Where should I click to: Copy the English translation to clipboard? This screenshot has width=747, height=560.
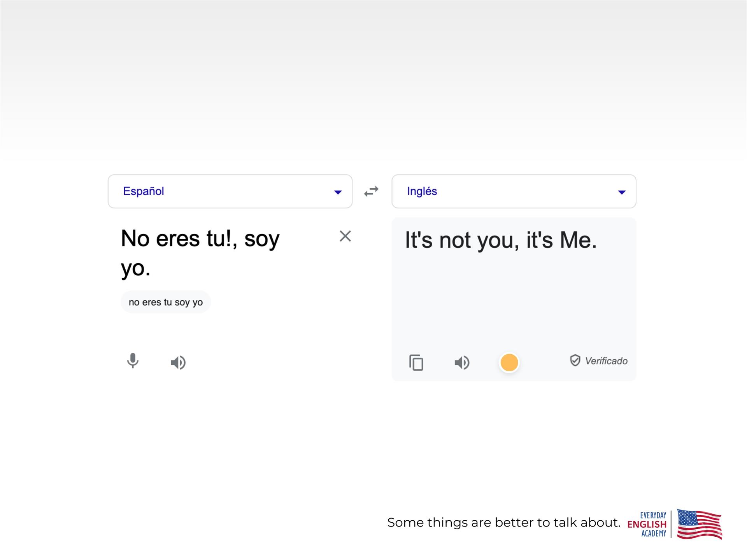click(x=416, y=362)
